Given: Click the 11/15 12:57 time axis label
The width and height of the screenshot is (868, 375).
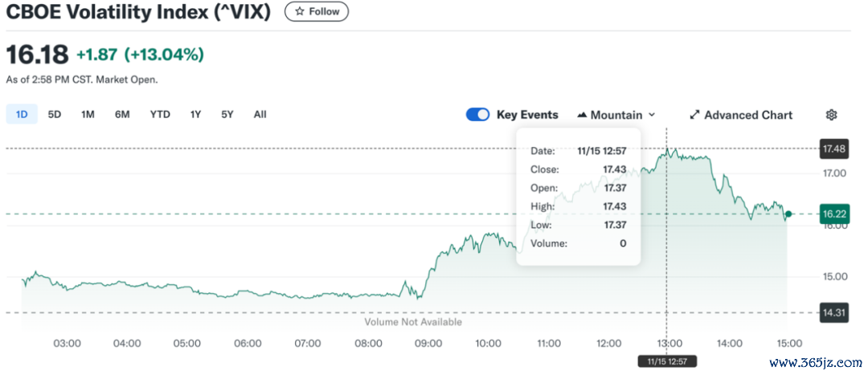Looking at the screenshot, I should click(667, 361).
